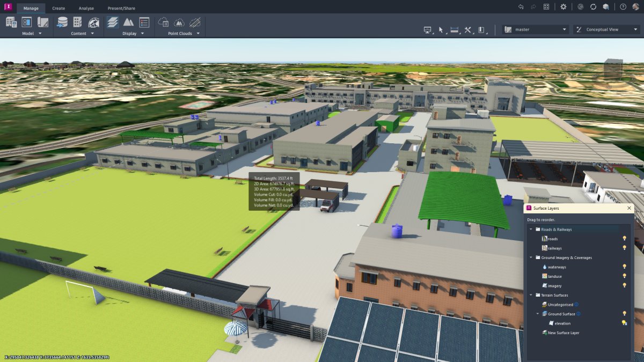Viewport: 644px width, 362px height.
Task: Choose the measure ruler tool
Action: point(455,29)
